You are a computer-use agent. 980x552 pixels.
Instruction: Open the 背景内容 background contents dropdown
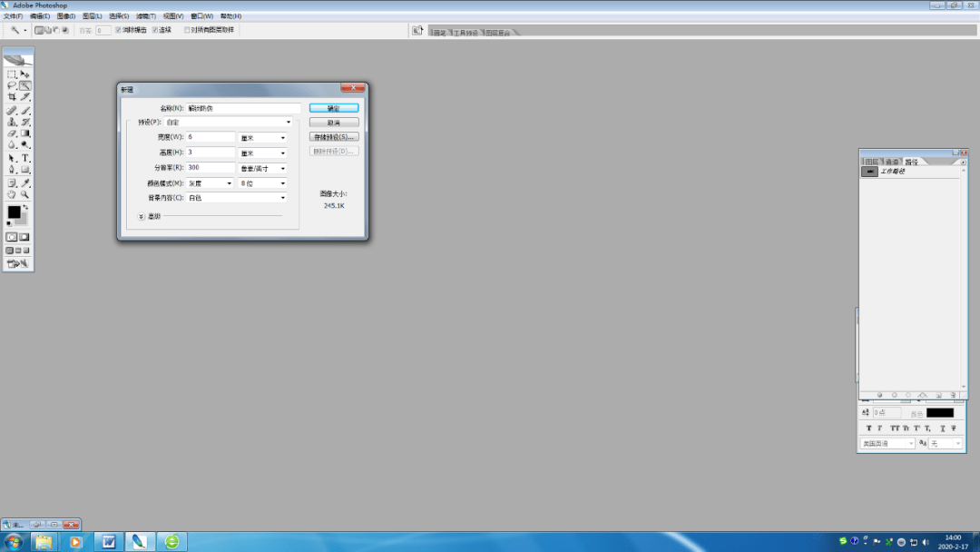pyautogui.click(x=237, y=198)
